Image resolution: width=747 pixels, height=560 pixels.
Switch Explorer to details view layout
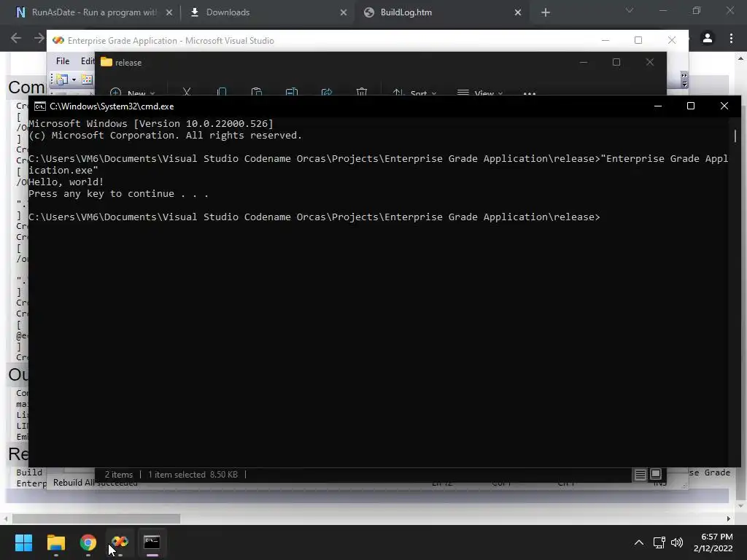[x=640, y=474]
